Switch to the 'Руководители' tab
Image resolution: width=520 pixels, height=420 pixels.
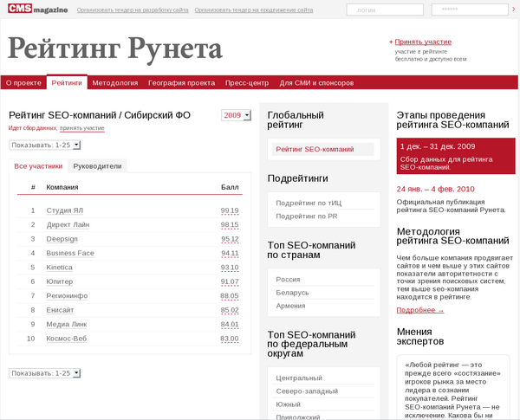point(98,165)
